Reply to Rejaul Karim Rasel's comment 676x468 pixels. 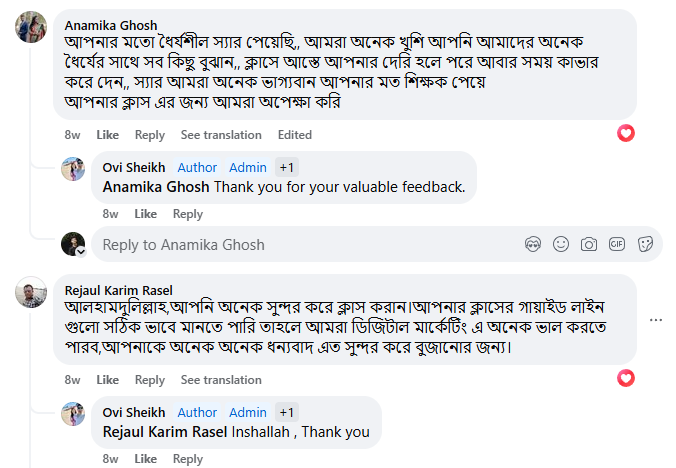[150, 380]
